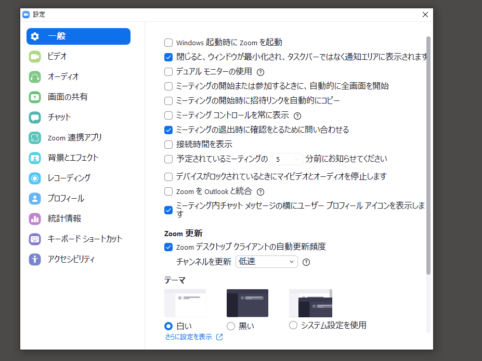Enable Windows 起動時に Zoom を起動 checkbox
482x361 pixels.
click(168, 43)
